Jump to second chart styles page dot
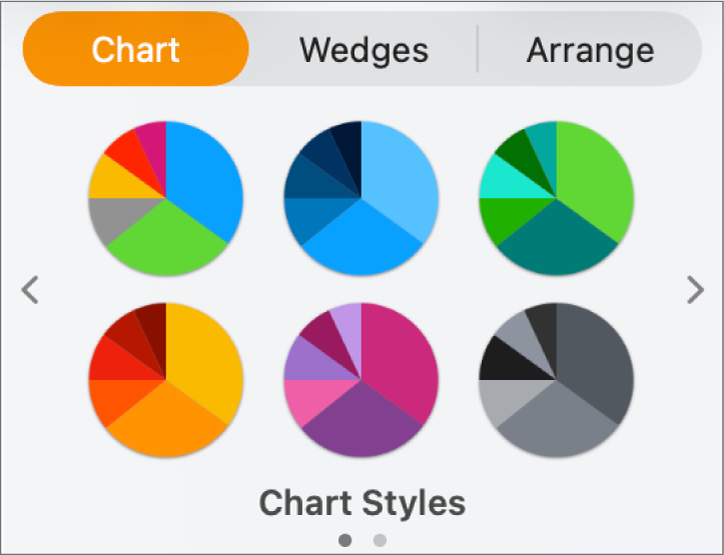 (x=380, y=540)
